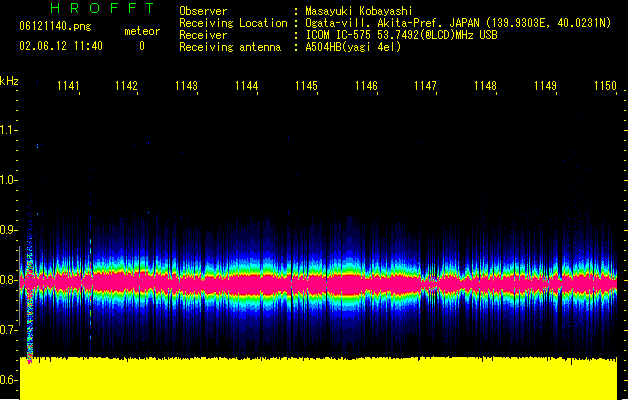Click the 0.8 frequency axis label
The height and width of the screenshot is (400, 629).
[7, 280]
